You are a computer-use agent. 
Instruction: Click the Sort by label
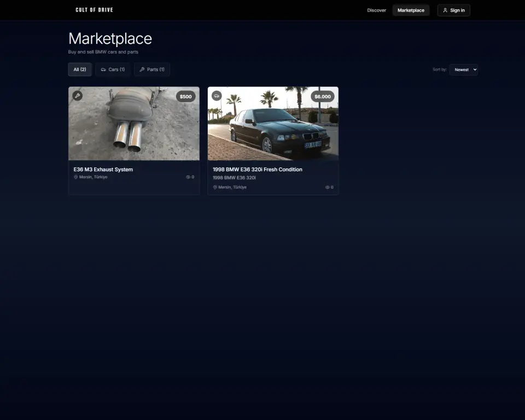tap(440, 69)
